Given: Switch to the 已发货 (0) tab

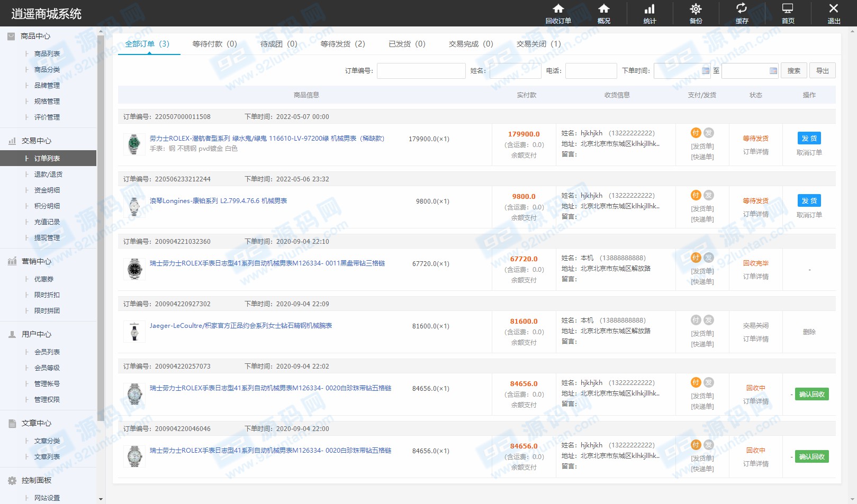Looking at the screenshot, I should click(407, 44).
